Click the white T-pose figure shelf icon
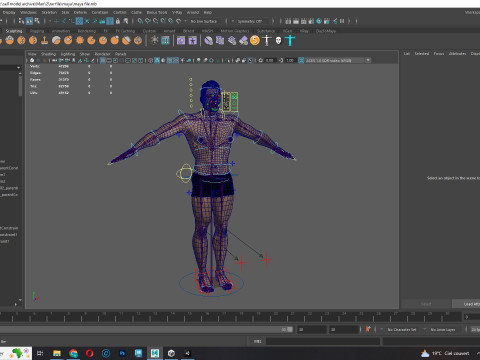 (x=267, y=41)
